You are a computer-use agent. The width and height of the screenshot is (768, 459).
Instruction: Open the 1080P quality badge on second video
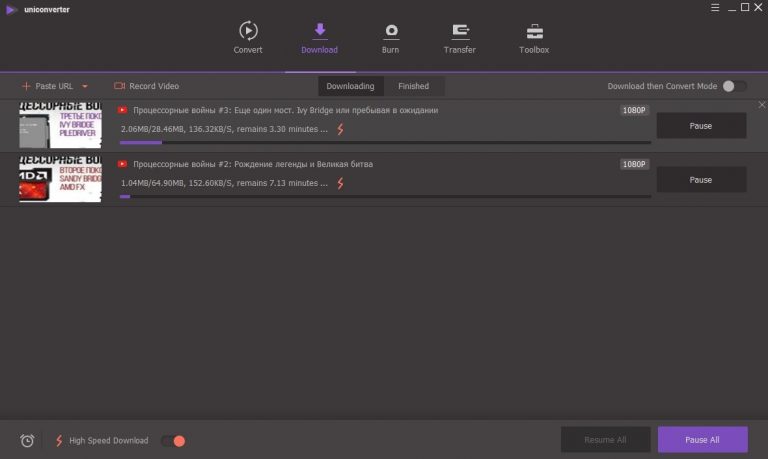click(634, 164)
